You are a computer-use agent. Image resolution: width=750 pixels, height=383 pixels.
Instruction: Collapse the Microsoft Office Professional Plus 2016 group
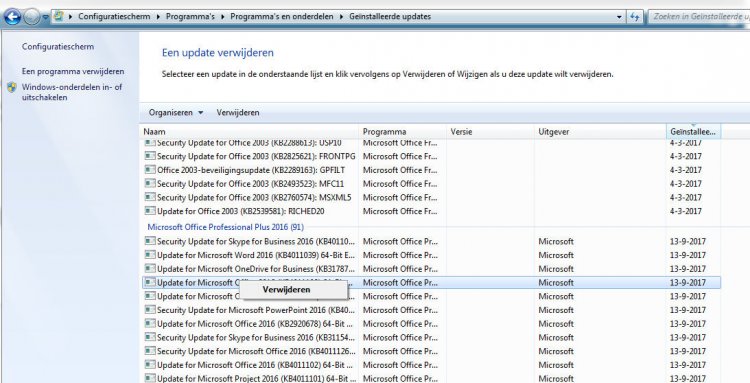[x=225, y=227]
